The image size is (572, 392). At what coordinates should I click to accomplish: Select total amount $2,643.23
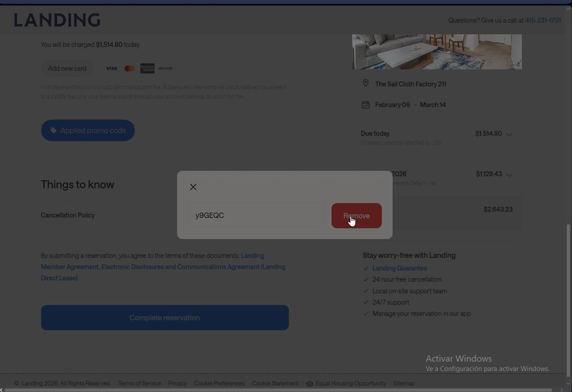point(498,209)
